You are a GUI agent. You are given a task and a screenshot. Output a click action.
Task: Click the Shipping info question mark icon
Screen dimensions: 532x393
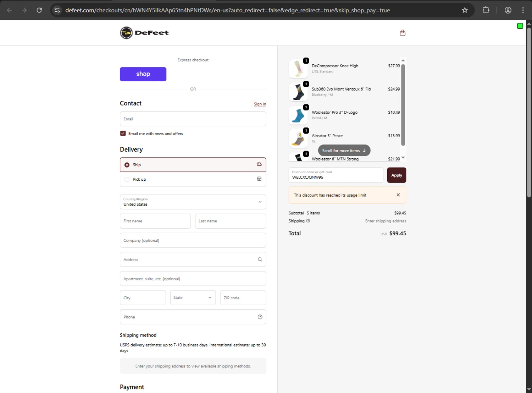(x=308, y=221)
